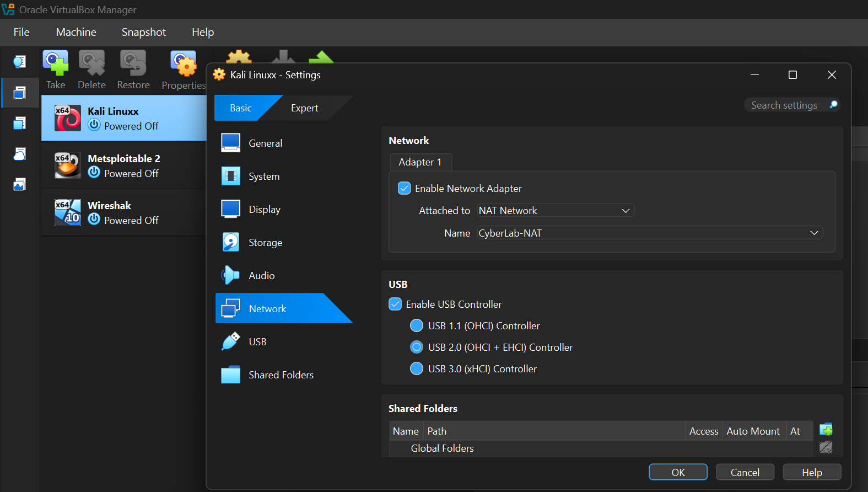The width and height of the screenshot is (868, 492).
Task: Open the CyberLab-NAT name dropdown
Action: pyautogui.click(x=650, y=233)
